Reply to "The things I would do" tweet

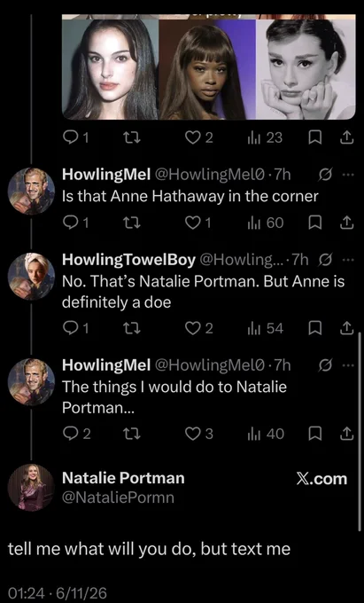(76, 434)
